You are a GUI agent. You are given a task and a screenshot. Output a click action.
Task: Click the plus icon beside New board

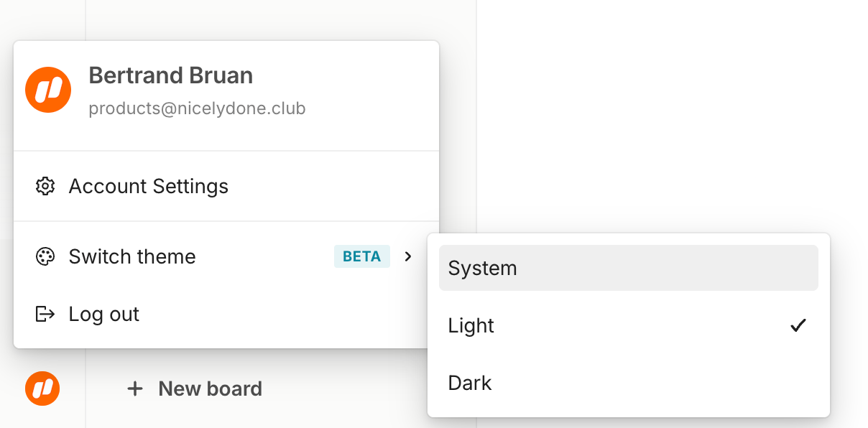pos(134,389)
